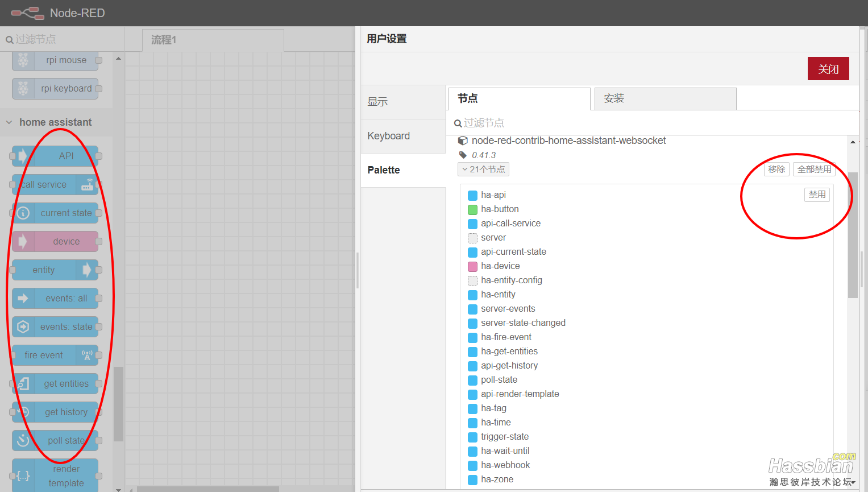The width and height of the screenshot is (868, 492).
Task: Select the API node in home assistant palette
Action: [x=55, y=156]
